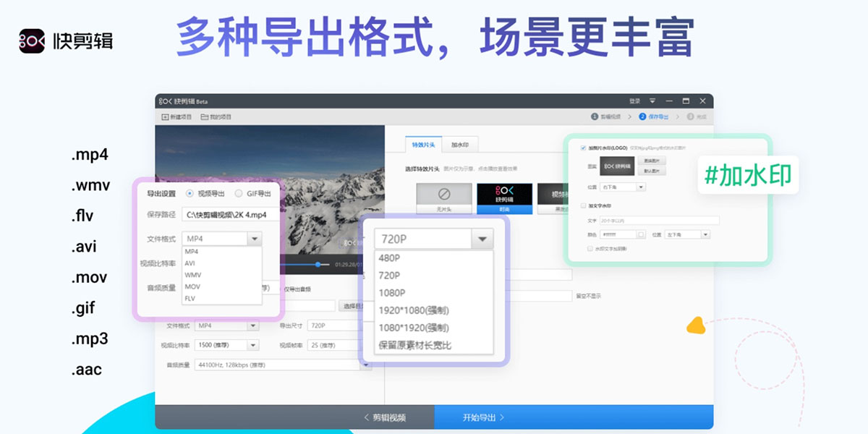The width and height of the screenshot is (868, 434).
Task: Choose 1080P from the resolution list
Action: [391, 293]
